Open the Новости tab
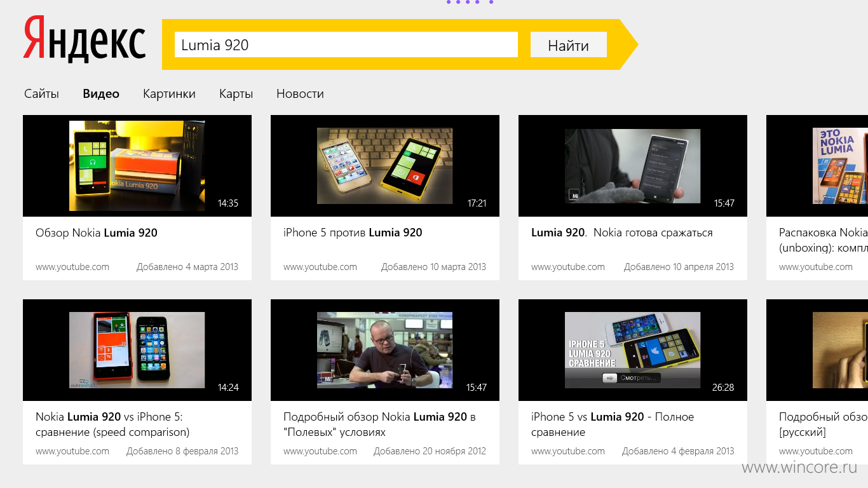Image resolution: width=868 pixels, height=488 pixels. point(300,93)
